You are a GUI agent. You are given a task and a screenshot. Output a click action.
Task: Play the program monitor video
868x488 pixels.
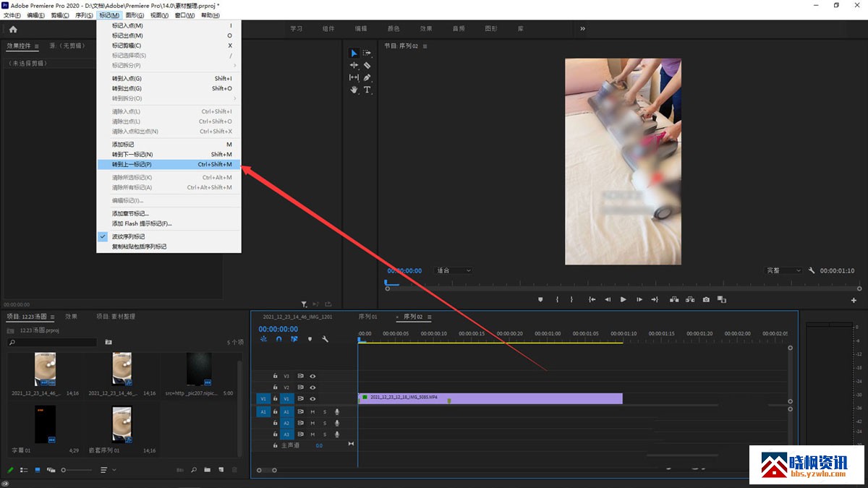coord(624,299)
